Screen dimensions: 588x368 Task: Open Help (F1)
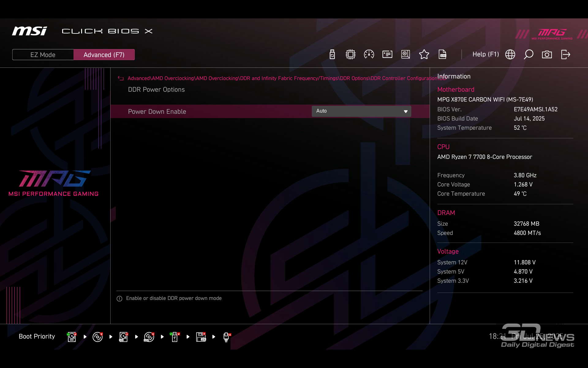[x=486, y=54]
